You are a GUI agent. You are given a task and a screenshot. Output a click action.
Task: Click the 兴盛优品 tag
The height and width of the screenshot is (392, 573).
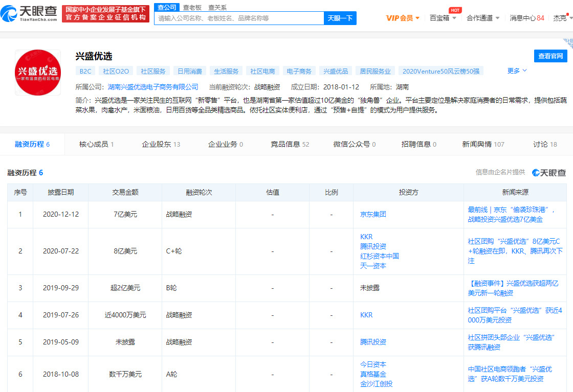click(336, 71)
